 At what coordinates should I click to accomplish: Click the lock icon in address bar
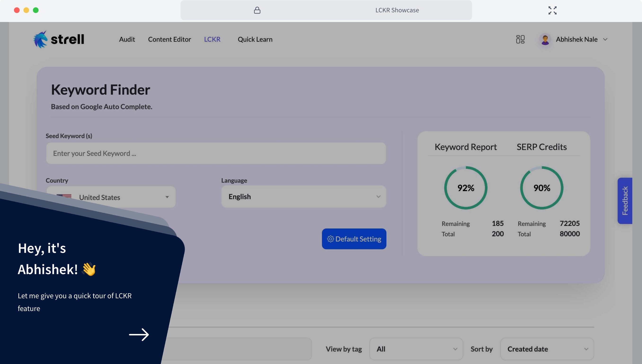(x=257, y=10)
